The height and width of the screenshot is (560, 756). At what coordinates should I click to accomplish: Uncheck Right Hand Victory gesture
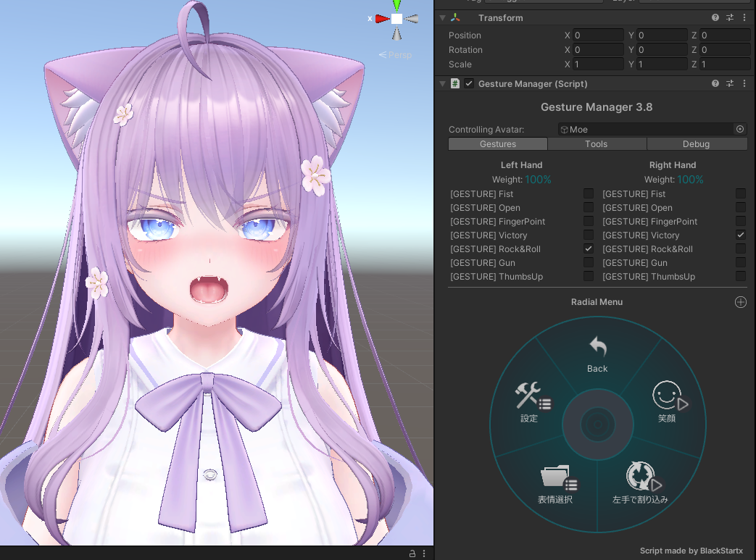(740, 235)
